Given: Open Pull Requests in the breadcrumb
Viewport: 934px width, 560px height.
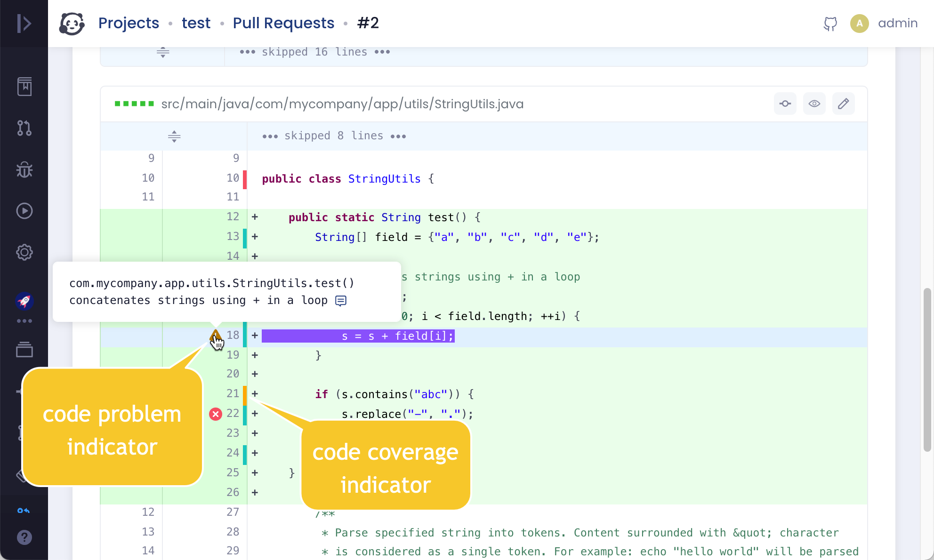Looking at the screenshot, I should coord(283,23).
